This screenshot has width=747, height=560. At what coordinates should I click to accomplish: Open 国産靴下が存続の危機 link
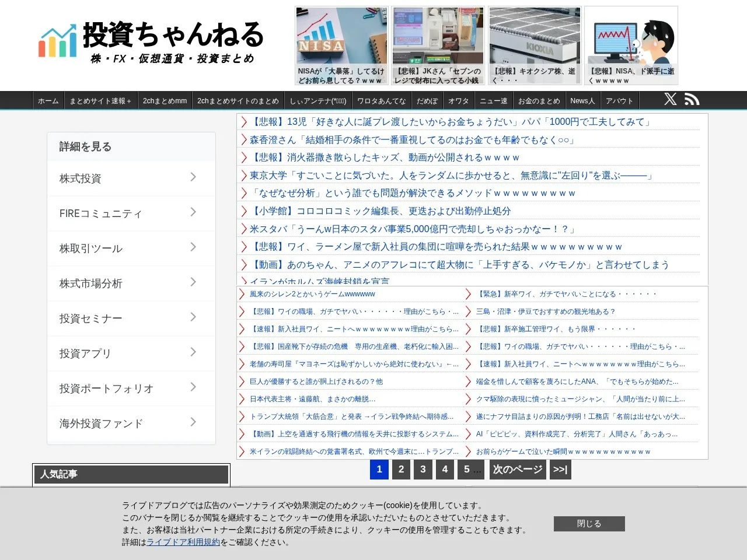354,346
